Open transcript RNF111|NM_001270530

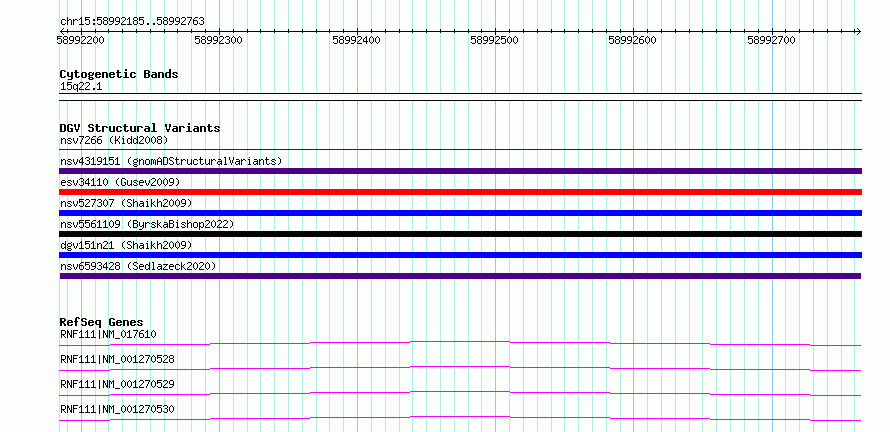(117, 409)
